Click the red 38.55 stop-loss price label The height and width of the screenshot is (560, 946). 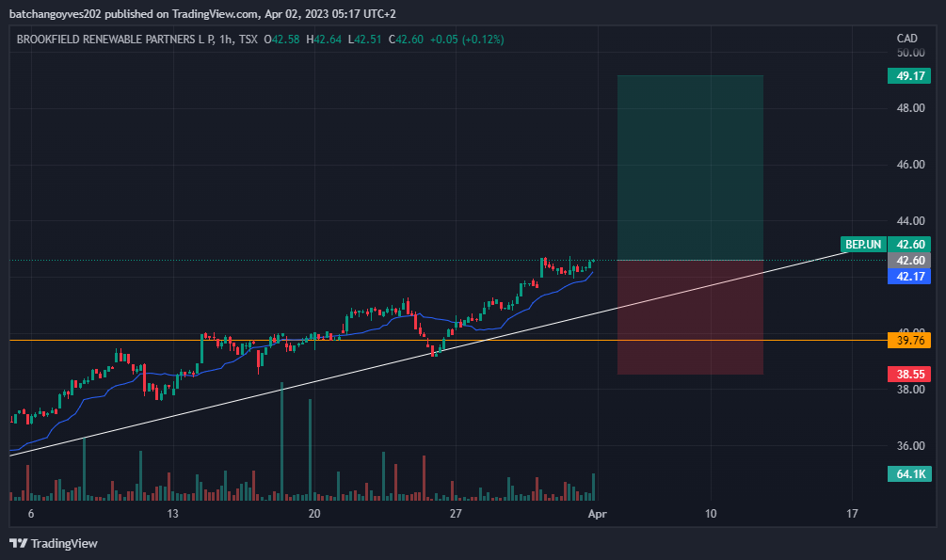pyautogui.click(x=909, y=375)
